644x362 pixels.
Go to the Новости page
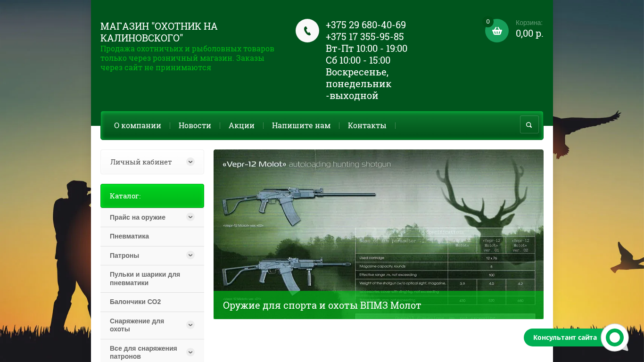pos(195,125)
